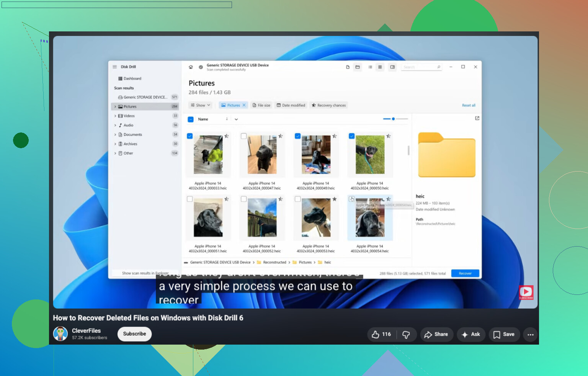Go to the Disk Drill home icon
The height and width of the screenshot is (376, 588).
click(x=191, y=67)
